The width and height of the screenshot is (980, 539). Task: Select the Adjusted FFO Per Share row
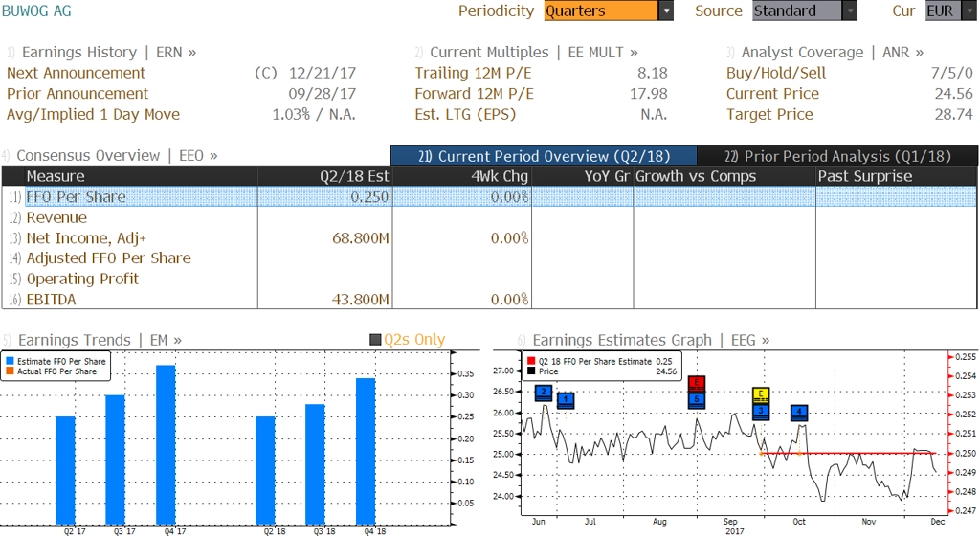489,258
